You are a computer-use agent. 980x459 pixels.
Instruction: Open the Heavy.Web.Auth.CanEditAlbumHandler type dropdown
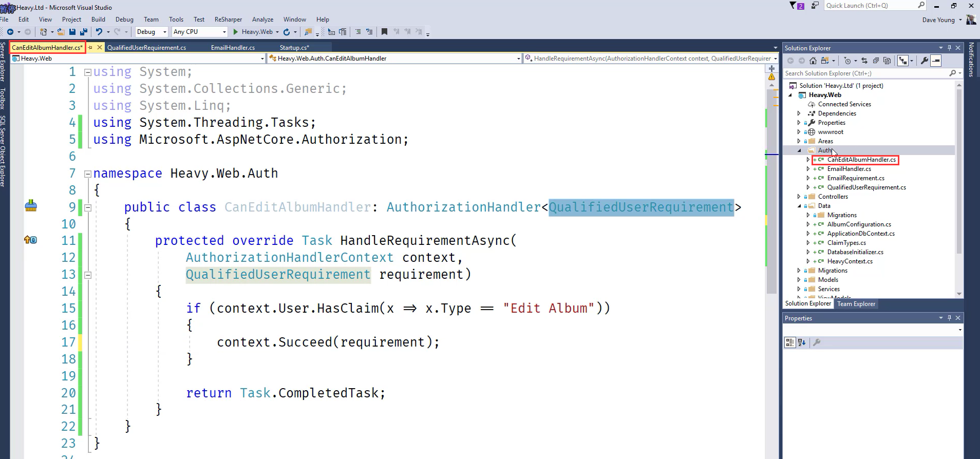coord(395,59)
